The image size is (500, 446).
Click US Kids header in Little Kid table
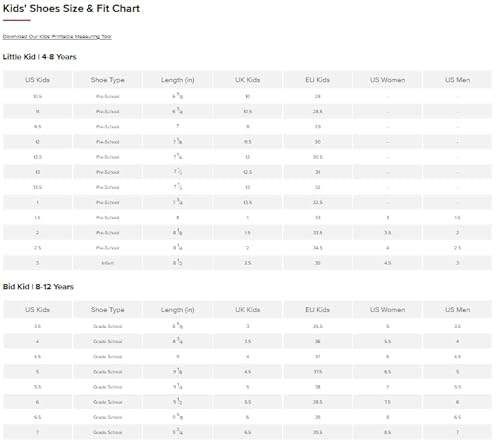[x=37, y=80]
